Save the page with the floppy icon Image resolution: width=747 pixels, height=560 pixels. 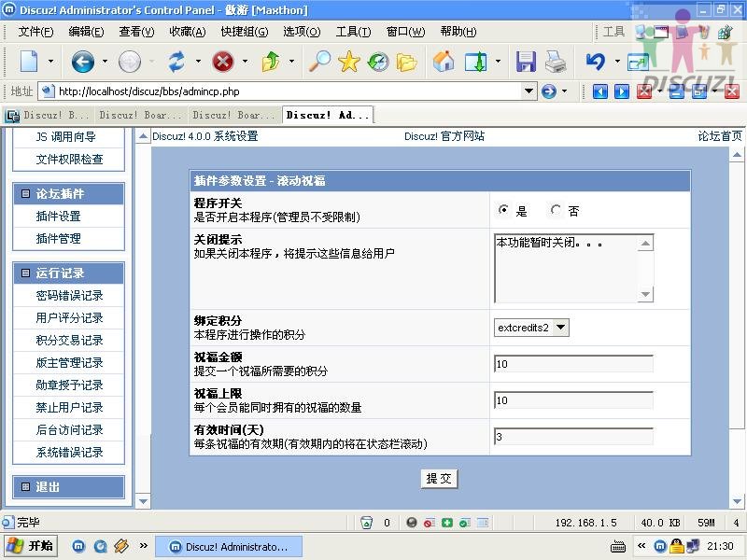coord(526,62)
